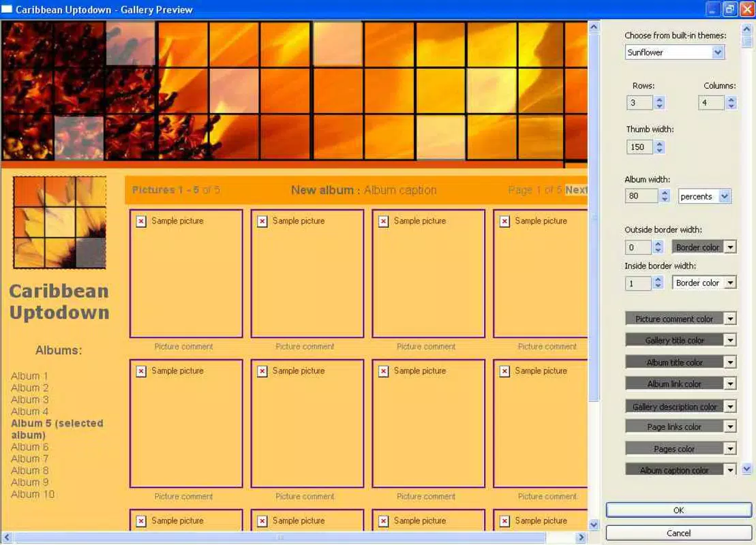Click the outside Border color swatch button
This screenshot has width=756, height=545.
point(697,247)
